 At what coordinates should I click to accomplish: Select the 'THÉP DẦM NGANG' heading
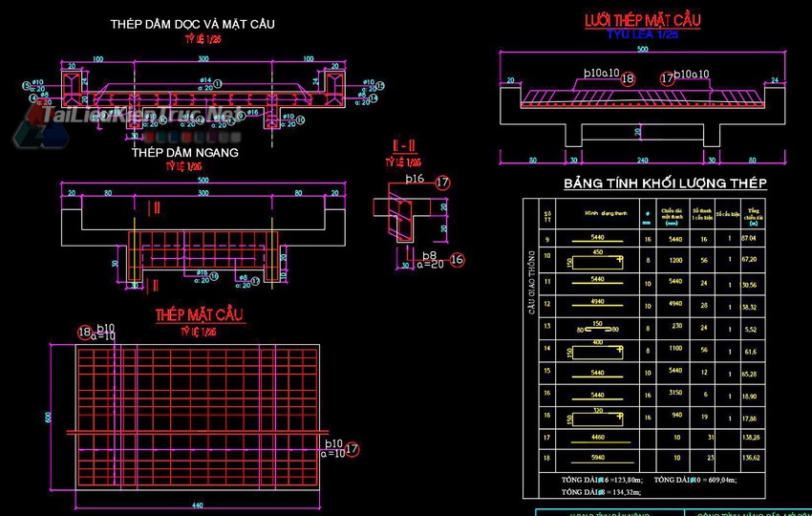(185, 152)
